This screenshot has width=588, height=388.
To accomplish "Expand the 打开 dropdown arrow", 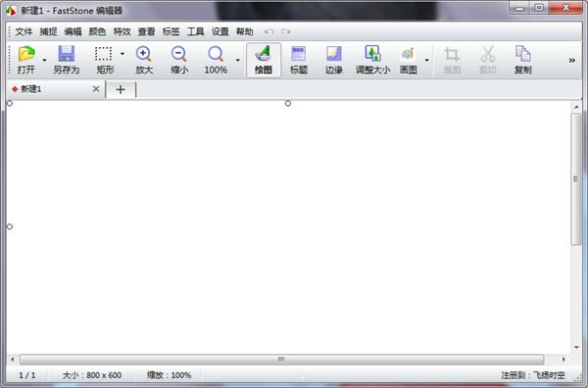I will click(45, 60).
